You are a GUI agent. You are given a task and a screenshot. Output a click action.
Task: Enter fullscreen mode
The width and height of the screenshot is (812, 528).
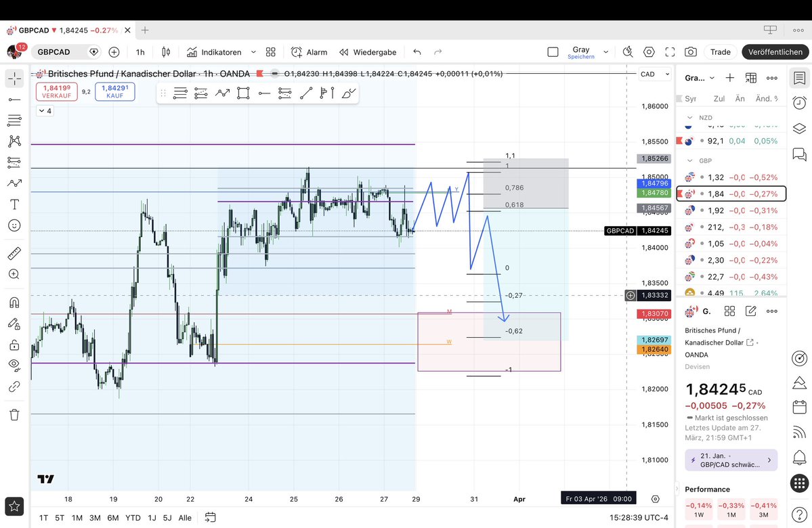(670, 52)
